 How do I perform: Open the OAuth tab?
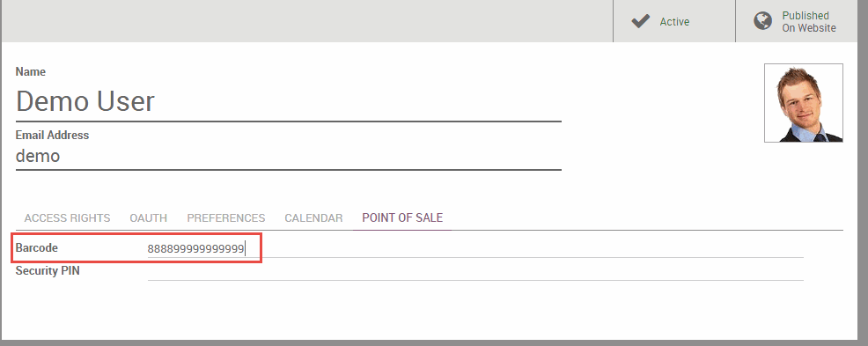pyautogui.click(x=149, y=218)
